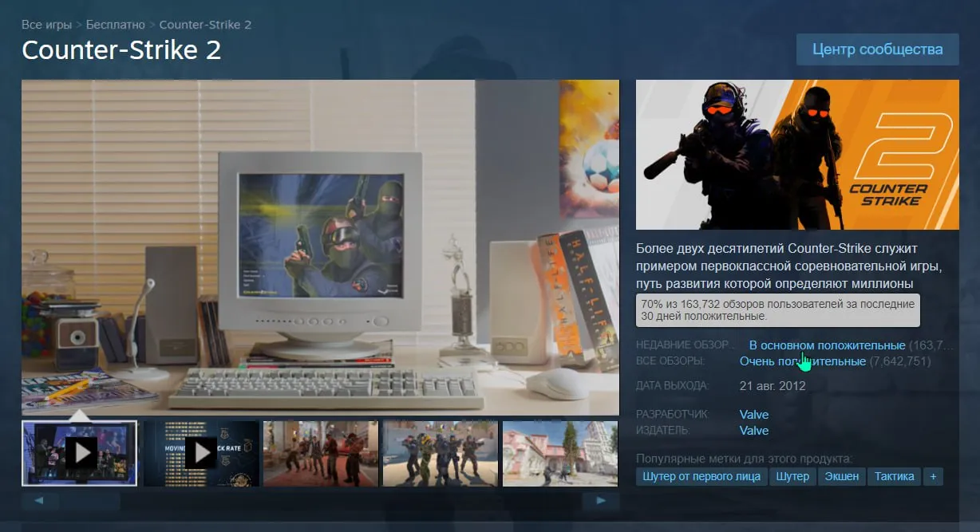Click the right arrow of thumbnail scrollbar
This screenshot has height=532, width=980.
[601, 501]
